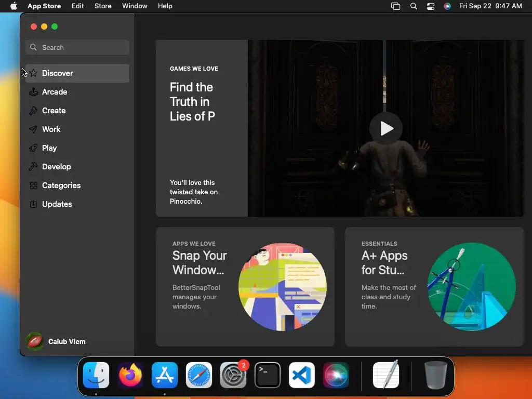The width and height of the screenshot is (532, 399).
Task: Click Spotlight search icon in menu bar
Action: coord(413,6)
